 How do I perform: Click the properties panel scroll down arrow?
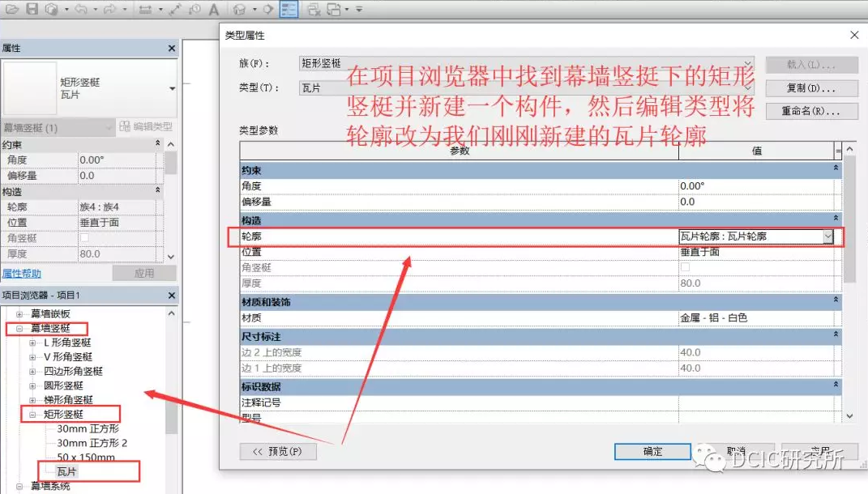171,257
